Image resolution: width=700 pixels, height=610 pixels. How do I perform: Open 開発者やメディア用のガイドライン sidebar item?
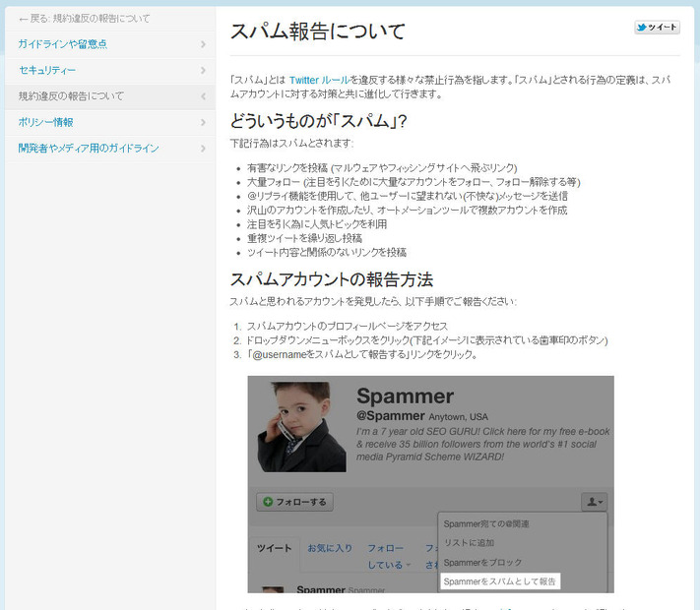pyautogui.click(x=110, y=149)
